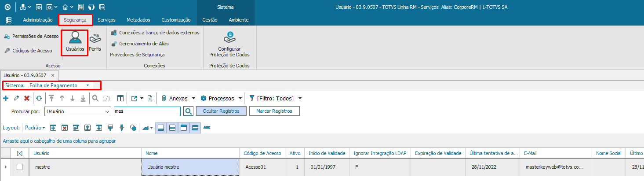Toggle the fourth panel view button

195,128
